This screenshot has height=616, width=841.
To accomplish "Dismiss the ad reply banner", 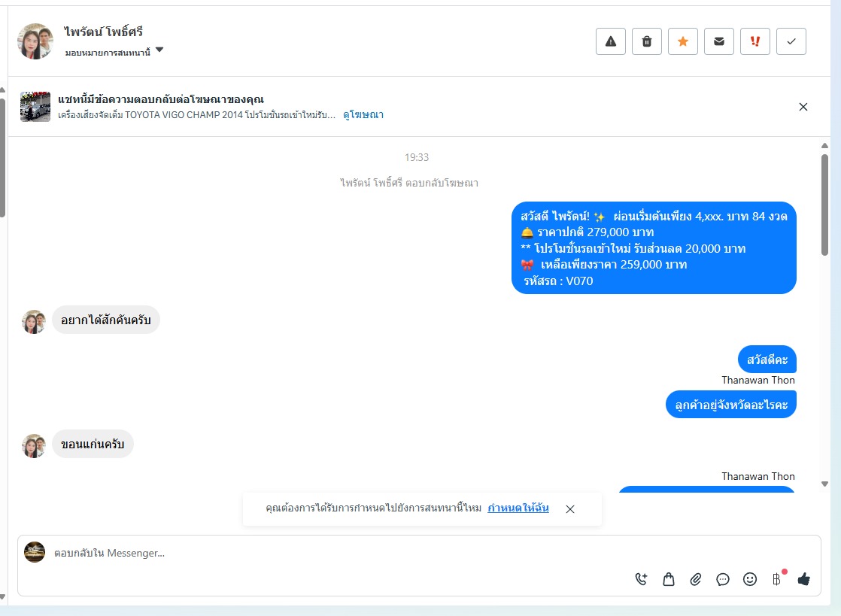I will pyautogui.click(x=803, y=107).
